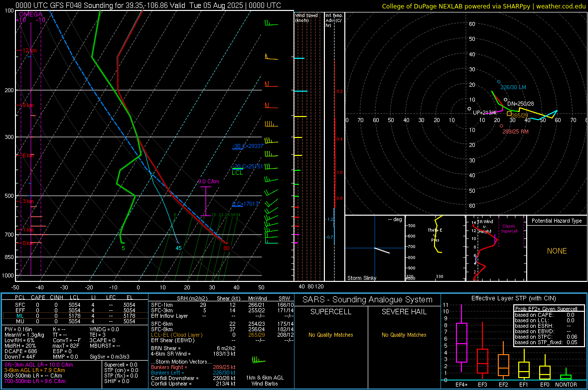Click the Bunkers Right = 289/25 kt line

[x=193, y=367]
